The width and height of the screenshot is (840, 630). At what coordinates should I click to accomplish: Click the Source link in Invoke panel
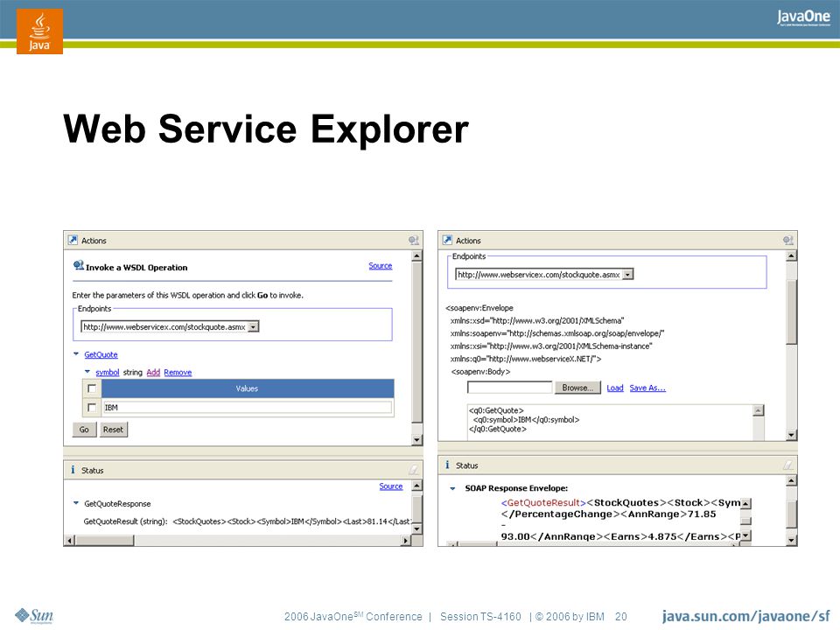coord(381,266)
